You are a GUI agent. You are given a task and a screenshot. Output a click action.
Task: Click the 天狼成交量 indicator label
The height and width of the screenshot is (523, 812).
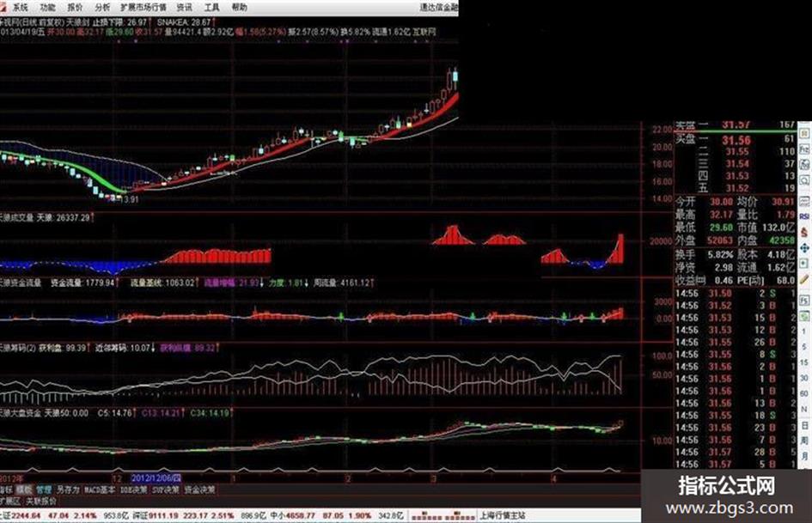click(x=16, y=218)
